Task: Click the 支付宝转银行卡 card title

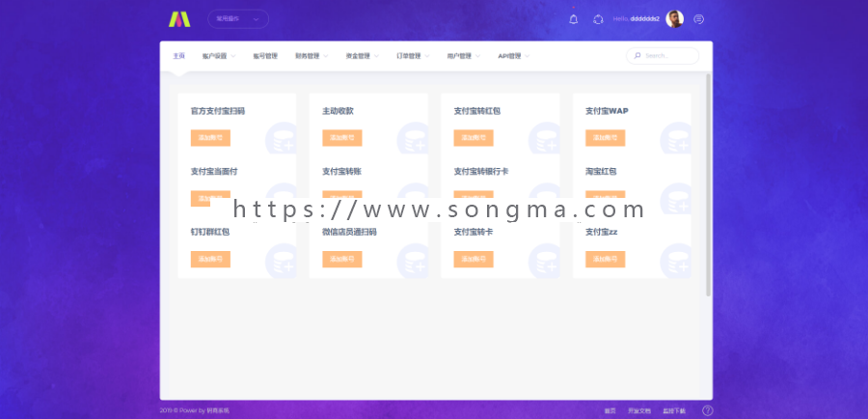Action: click(481, 172)
